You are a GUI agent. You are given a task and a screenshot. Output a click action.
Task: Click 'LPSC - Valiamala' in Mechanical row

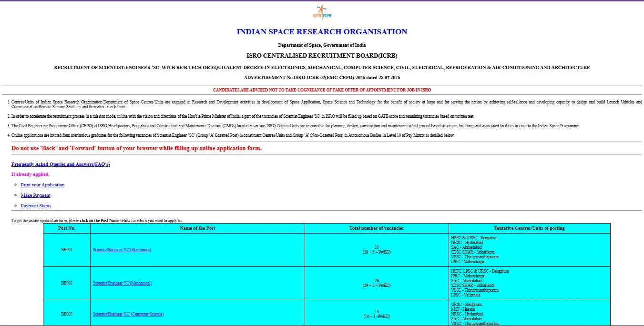coord(466,295)
